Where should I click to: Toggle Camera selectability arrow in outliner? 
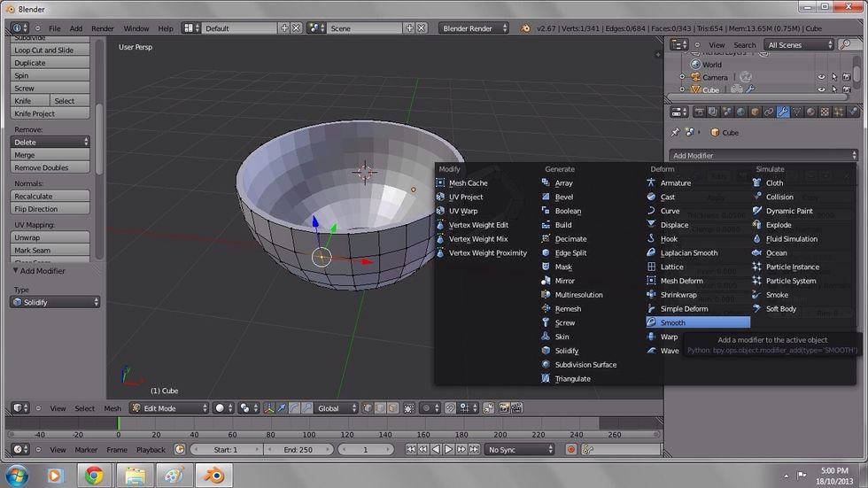834,77
